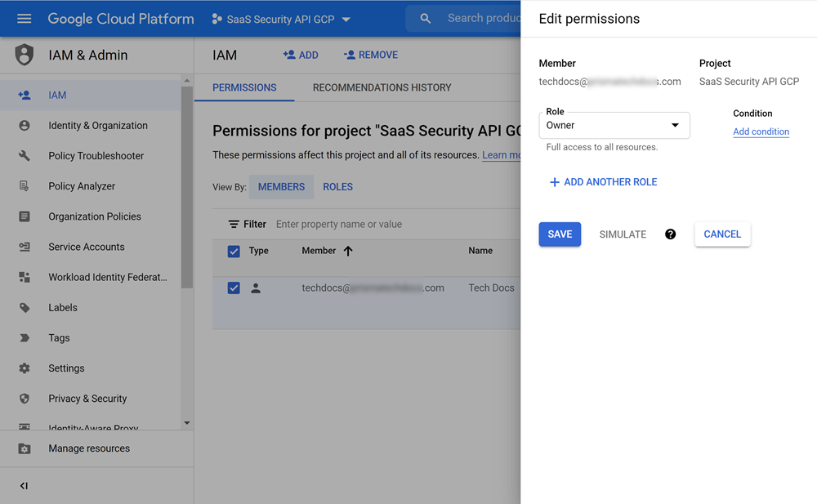Image resolution: width=817 pixels, height=504 pixels.
Task: Collapse the sidebar with the arrow icon
Action: (x=24, y=486)
